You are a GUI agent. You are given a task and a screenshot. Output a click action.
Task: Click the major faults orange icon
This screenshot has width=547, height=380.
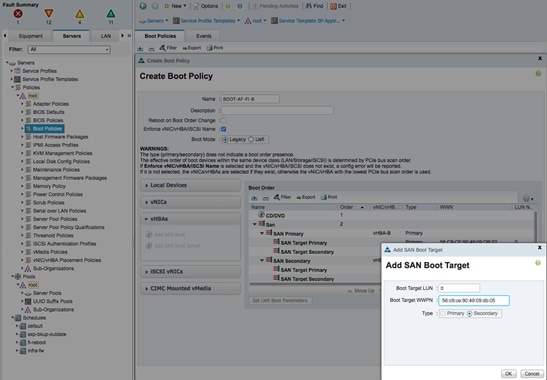(x=49, y=13)
